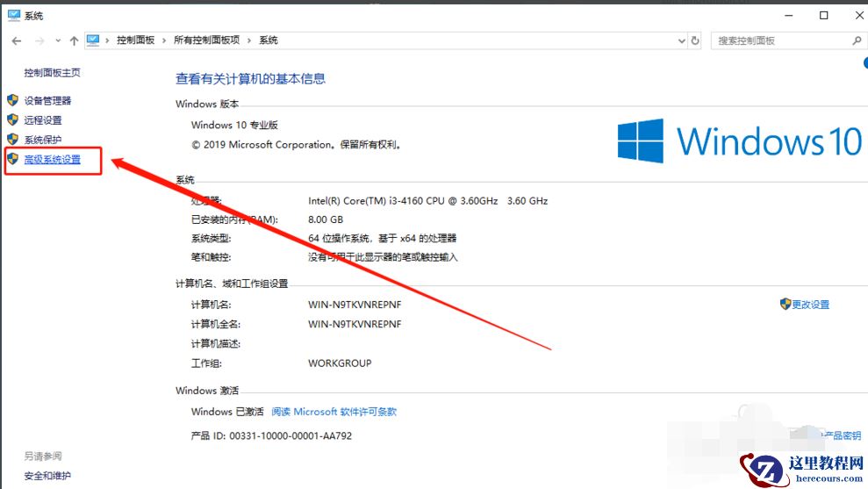The height and width of the screenshot is (489, 868).
Task: Open 高级系统设置 from the sidebar
Action: point(52,160)
